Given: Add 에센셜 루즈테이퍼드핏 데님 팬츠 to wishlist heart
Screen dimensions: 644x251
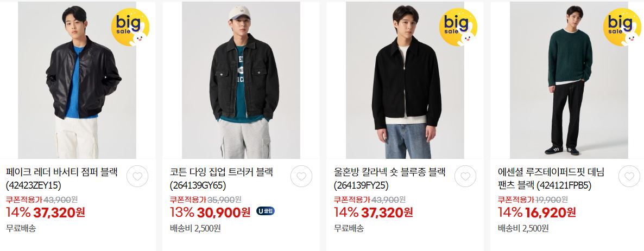Looking at the screenshot, I should coord(629,176).
